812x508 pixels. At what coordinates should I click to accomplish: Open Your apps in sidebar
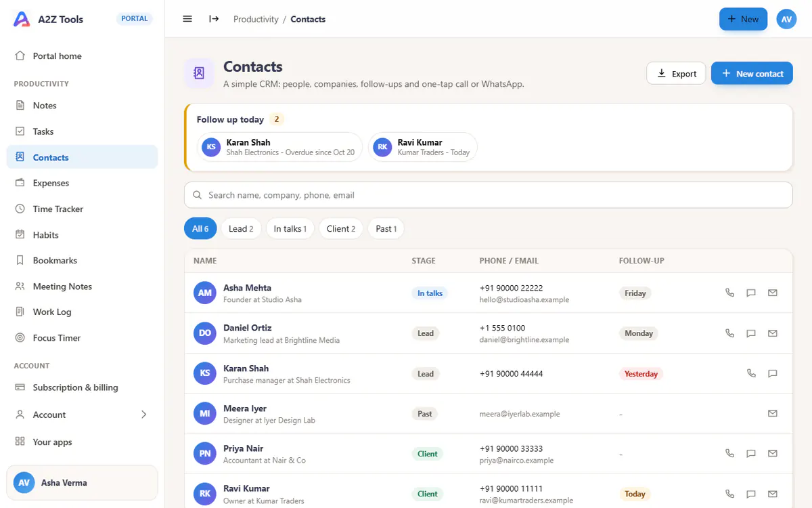[x=82, y=442]
